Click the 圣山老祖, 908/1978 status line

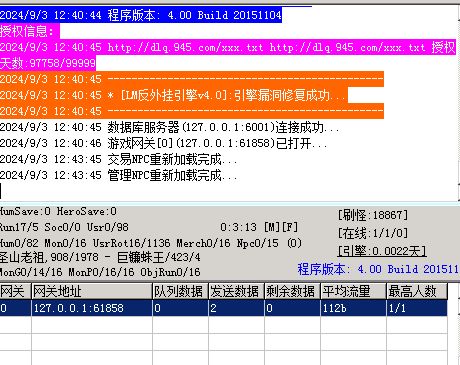click(x=100, y=258)
